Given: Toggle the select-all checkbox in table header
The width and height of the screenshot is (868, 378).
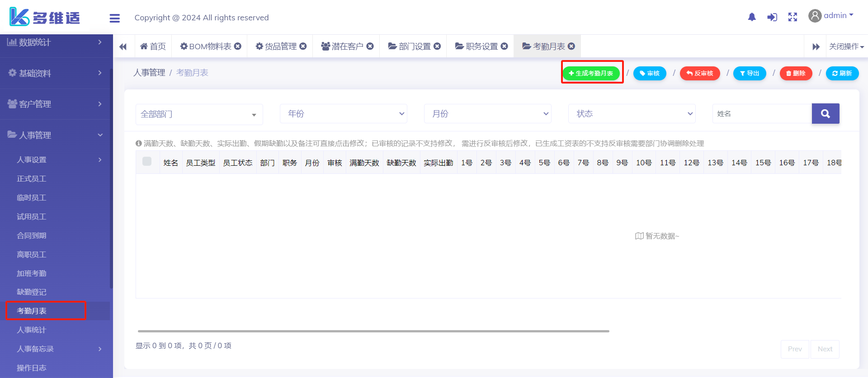Looking at the screenshot, I should pyautogui.click(x=147, y=162).
